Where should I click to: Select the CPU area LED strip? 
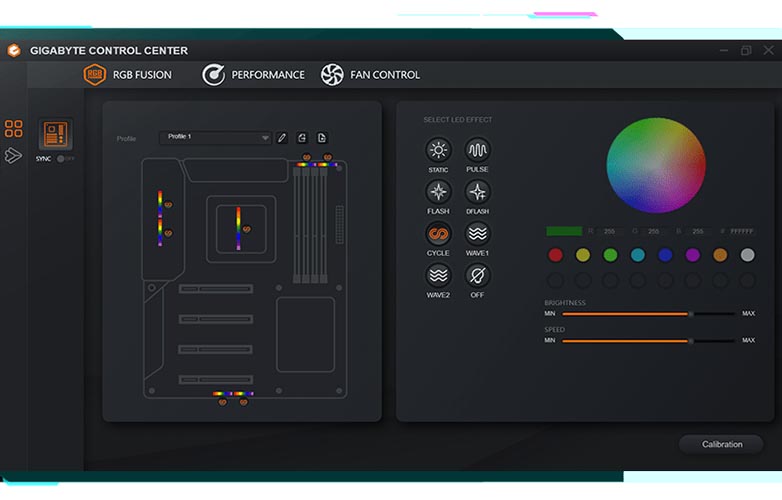click(x=238, y=228)
